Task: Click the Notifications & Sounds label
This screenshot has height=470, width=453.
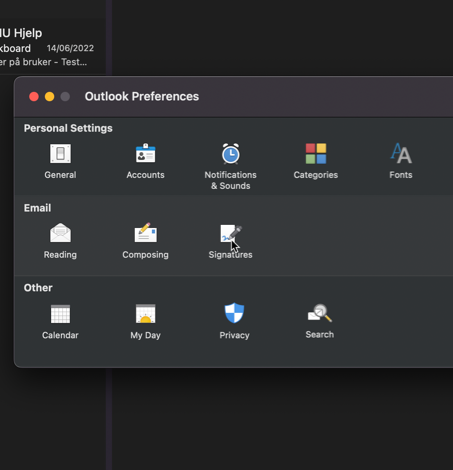Action: coord(230,180)
